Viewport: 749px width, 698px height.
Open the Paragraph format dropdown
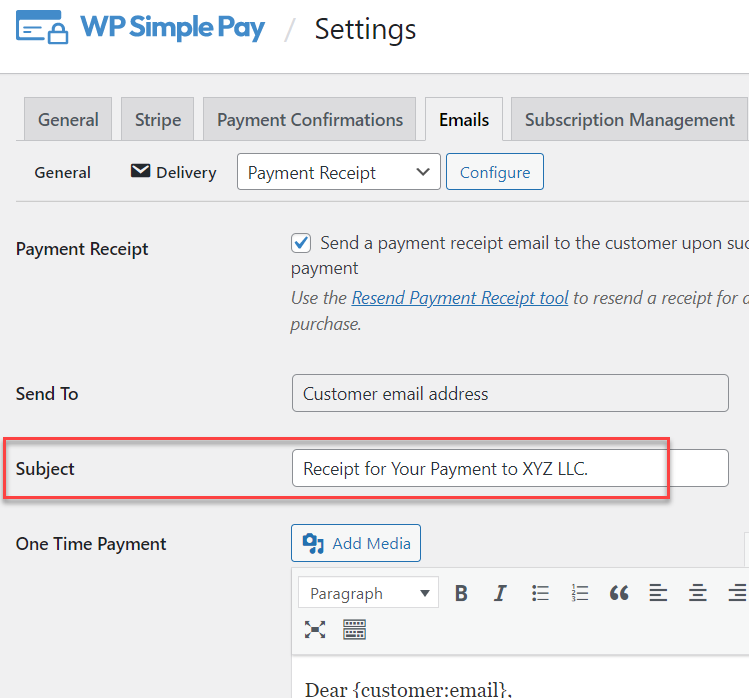pos(368,593)
